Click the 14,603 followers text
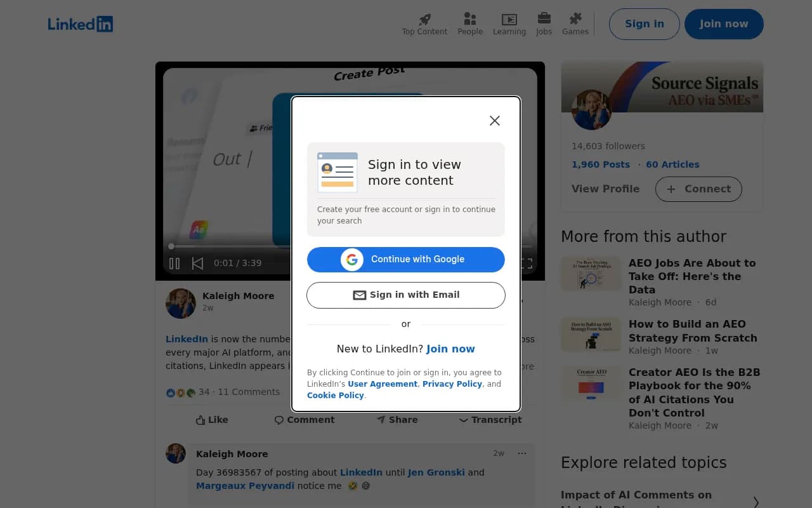The height and width of the screenshot is (508, 812). pyautogui.click(x=608, y=146)
